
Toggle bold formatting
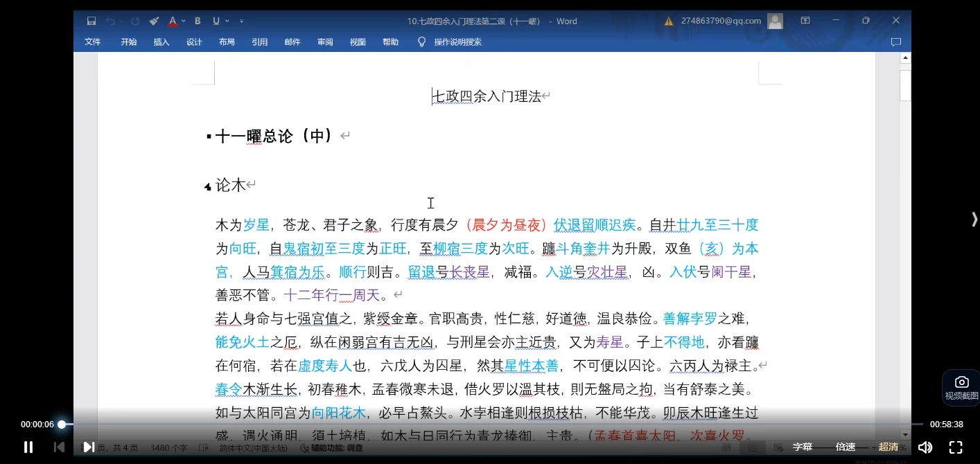(198, 21)
